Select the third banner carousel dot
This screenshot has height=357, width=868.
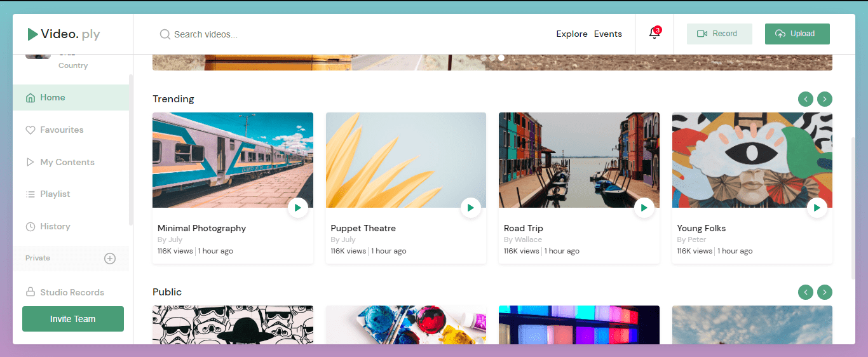(501, 58)
